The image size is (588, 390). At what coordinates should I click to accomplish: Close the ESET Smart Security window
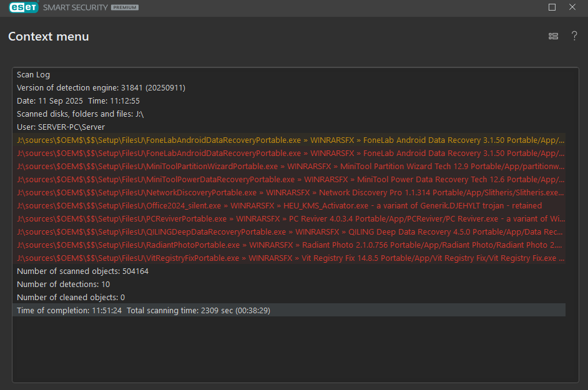coord(572,7)
